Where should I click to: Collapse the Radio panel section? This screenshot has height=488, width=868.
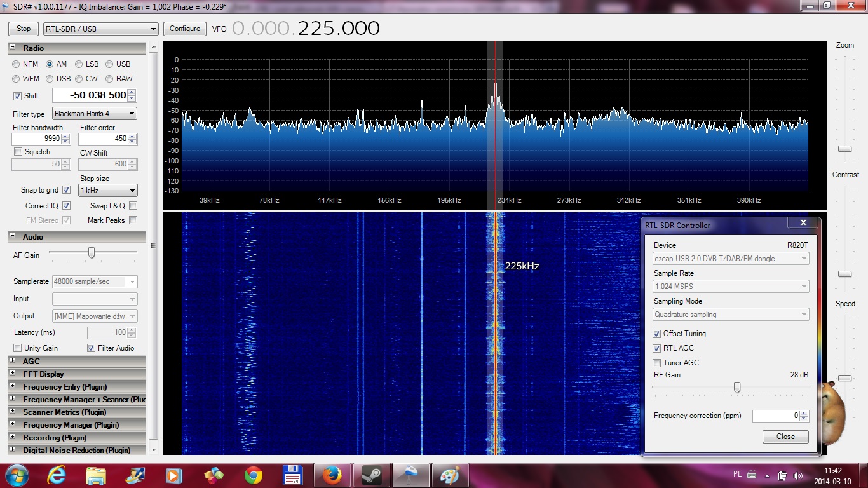pos(12,48)
